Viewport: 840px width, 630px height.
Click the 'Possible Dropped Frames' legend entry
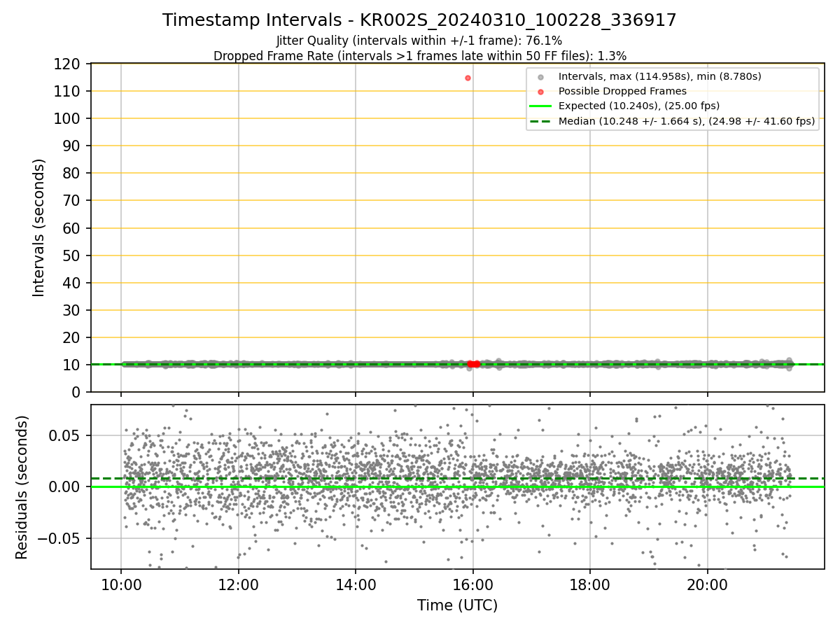[622, 91]
